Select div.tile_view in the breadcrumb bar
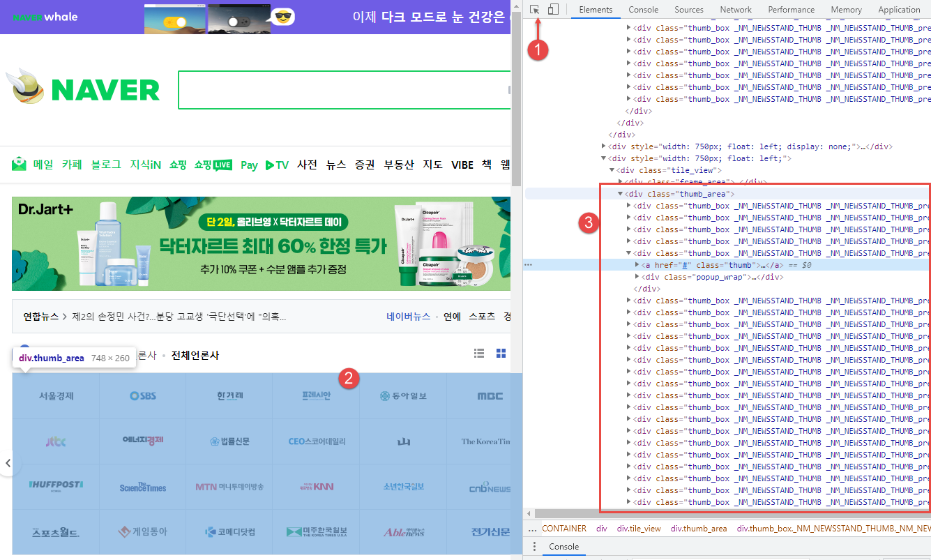Image resolution: width=931 pixels, height=560 pixels. click(639, 528)
